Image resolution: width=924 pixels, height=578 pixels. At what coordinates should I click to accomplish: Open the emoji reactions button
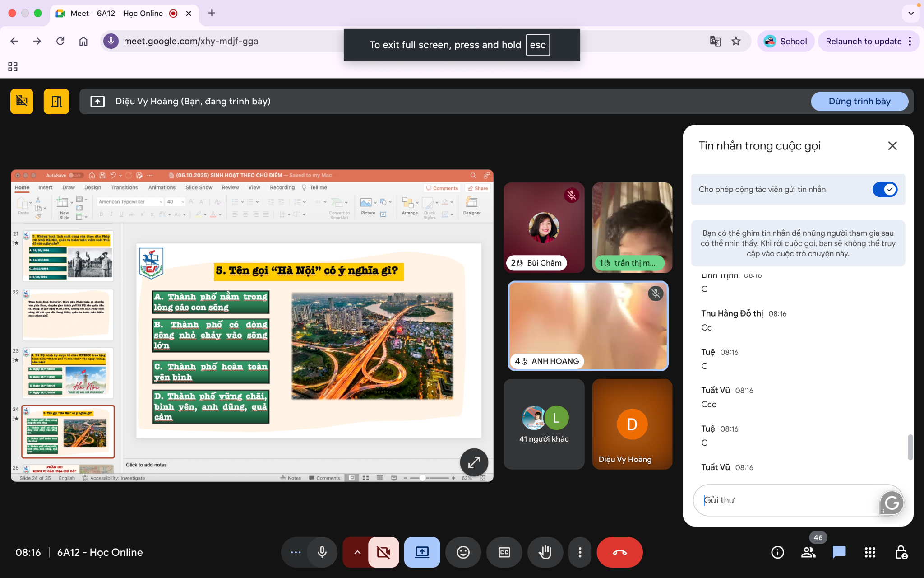coord(463,552)
